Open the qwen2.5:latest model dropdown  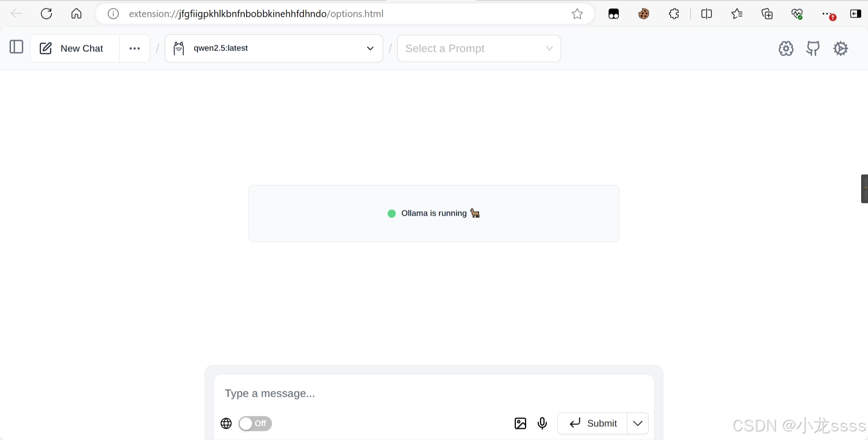(274, 48)
